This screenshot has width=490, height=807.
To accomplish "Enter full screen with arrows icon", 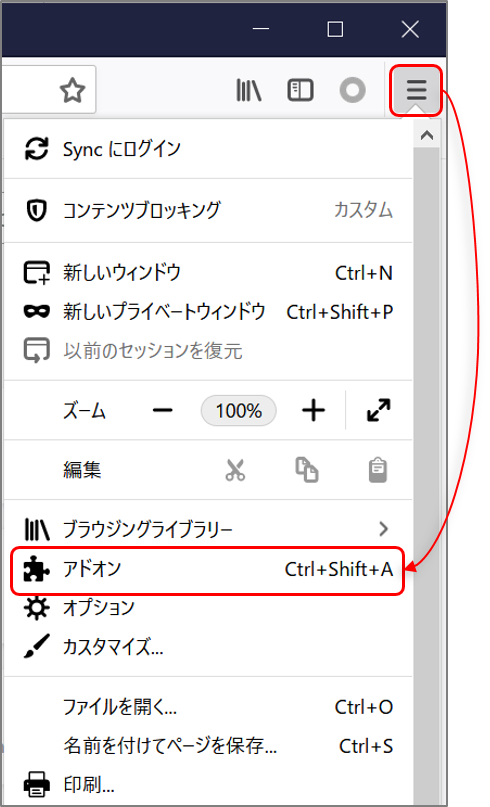I will (x=378, y=410).
